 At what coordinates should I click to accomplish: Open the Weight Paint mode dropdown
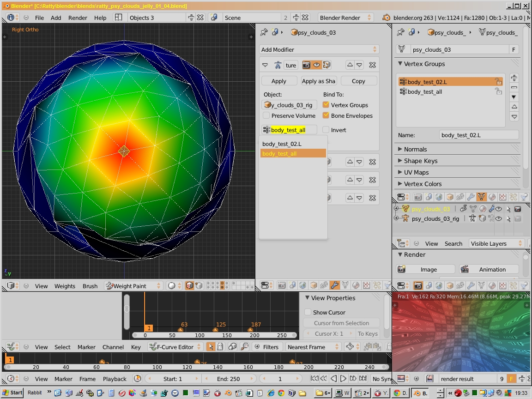tap(133, 286)
